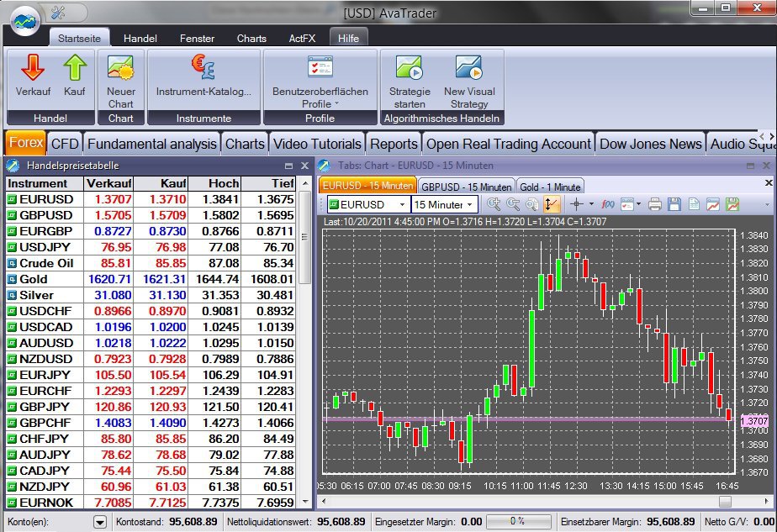Open the Dow Jones News tab
Screen dimensions: 777x532
coord(651,144)
